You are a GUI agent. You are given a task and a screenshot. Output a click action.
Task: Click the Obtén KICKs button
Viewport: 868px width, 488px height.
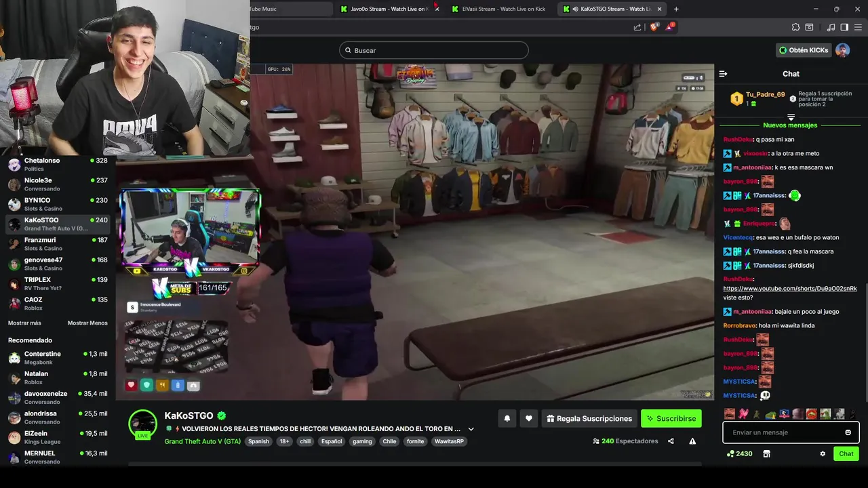click(804, 50)
